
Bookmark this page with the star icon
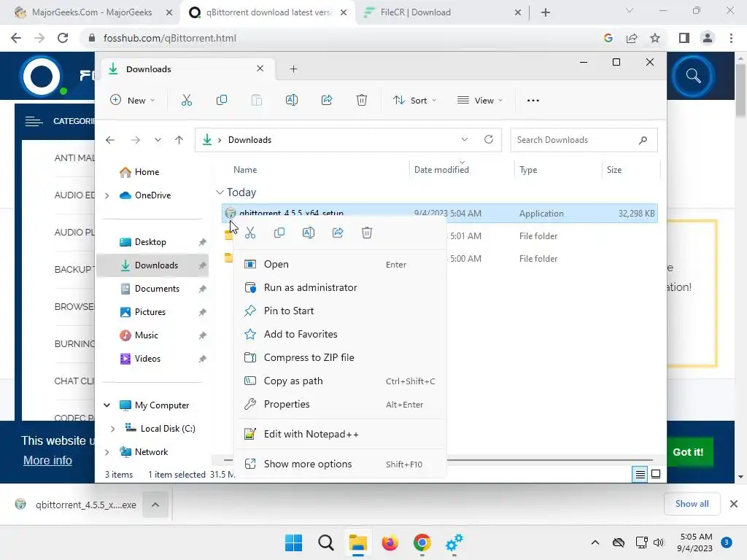coord(655,38)
